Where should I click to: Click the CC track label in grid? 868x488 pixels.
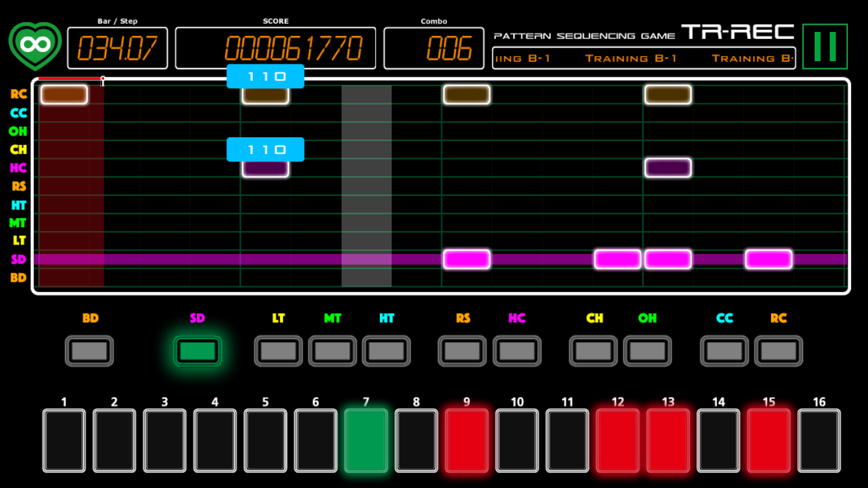(x=19, y=113)
